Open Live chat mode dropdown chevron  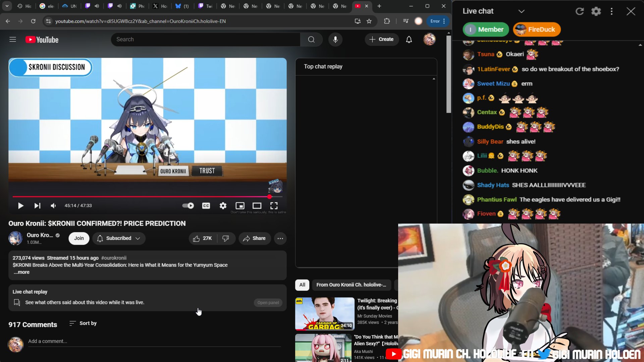pyautogui.click(x=521, y=11)
